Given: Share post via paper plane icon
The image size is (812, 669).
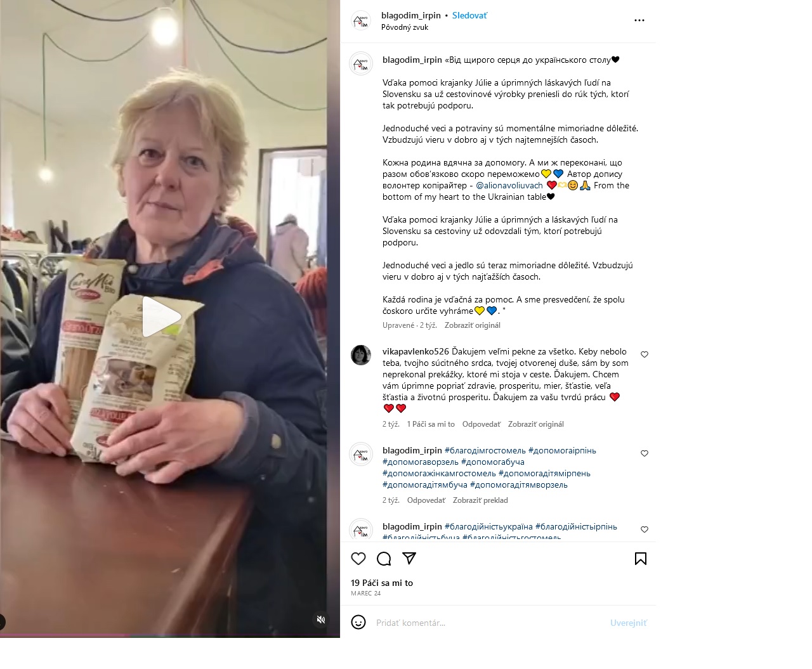Looking at the screenshot, I should pyautogui.click(x=409, y=559).
